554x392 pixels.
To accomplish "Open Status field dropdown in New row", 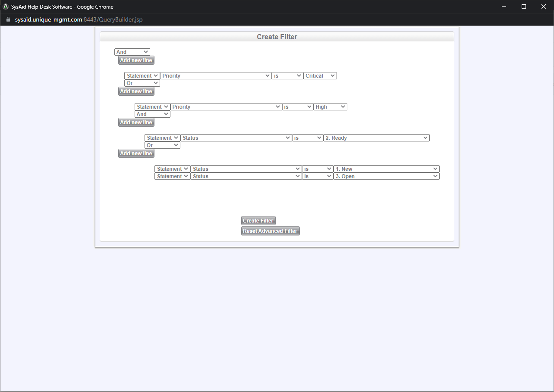I will pos(246,169).
